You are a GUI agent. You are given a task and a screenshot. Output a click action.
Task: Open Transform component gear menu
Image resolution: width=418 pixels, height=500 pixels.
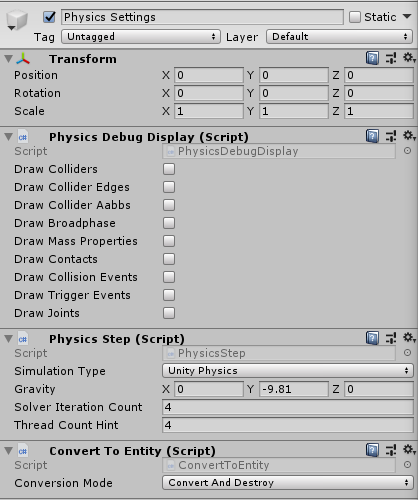(x=409, y=58)
